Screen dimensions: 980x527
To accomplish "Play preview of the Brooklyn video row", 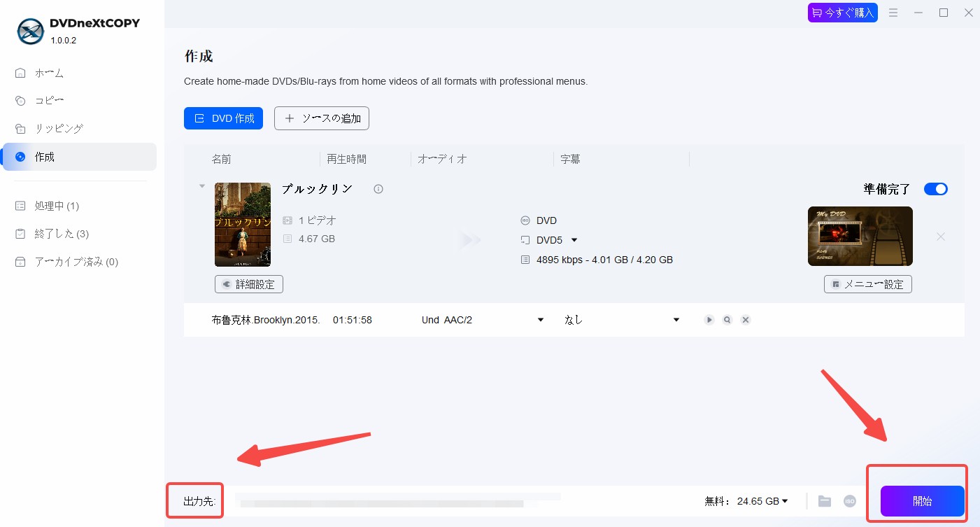I will point(709,320).
